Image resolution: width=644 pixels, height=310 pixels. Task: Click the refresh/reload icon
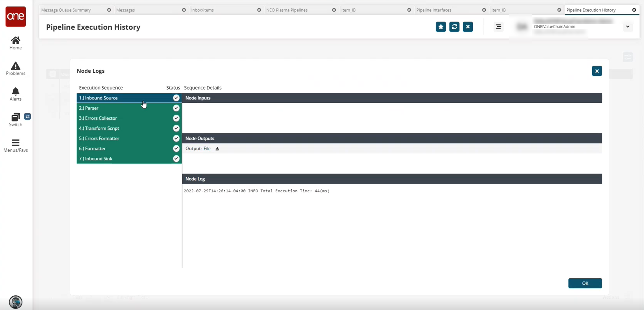pos(455,27)
